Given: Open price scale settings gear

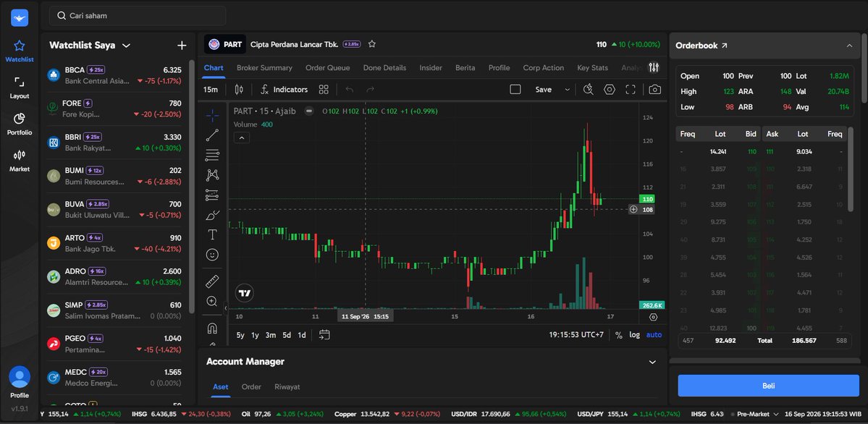Looking at the screenshot, I should [x=653, y=317].
